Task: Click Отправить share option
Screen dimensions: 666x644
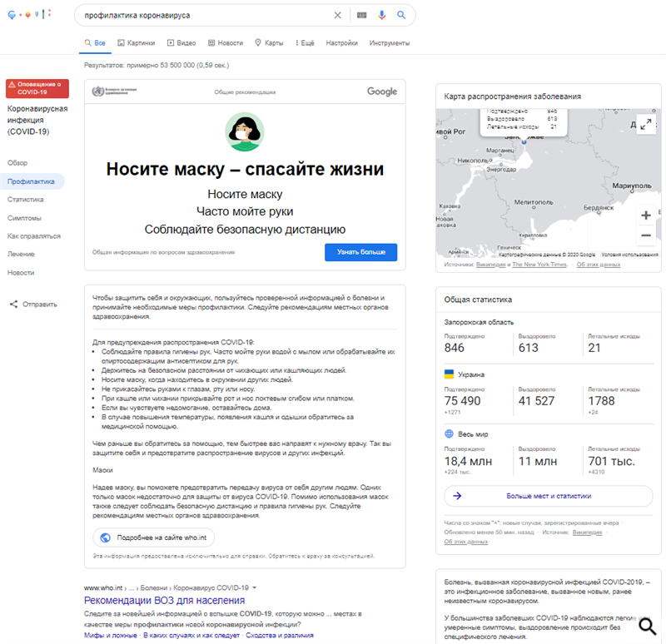Action: pyautogui.click(x=33, y=305)
